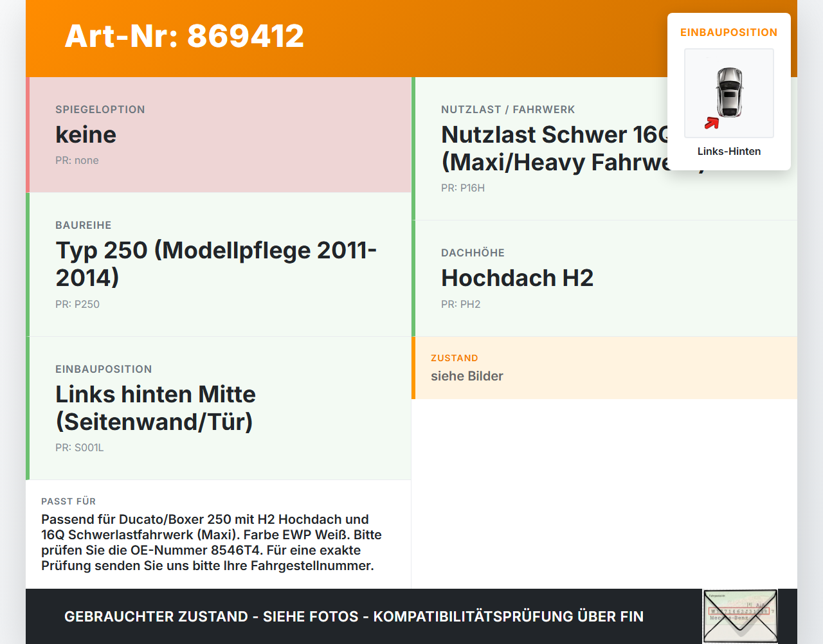Open the car installation position image
Viewport: 823px width, 644px height.
coord(729,93)
